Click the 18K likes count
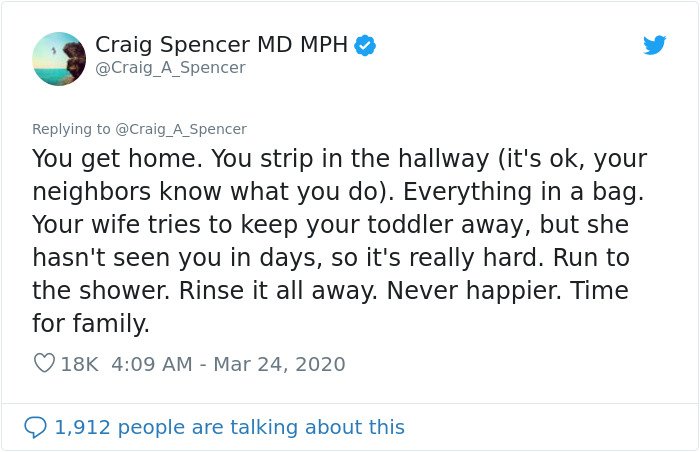This screenshot has height=452, width=700. coord(79,364)
